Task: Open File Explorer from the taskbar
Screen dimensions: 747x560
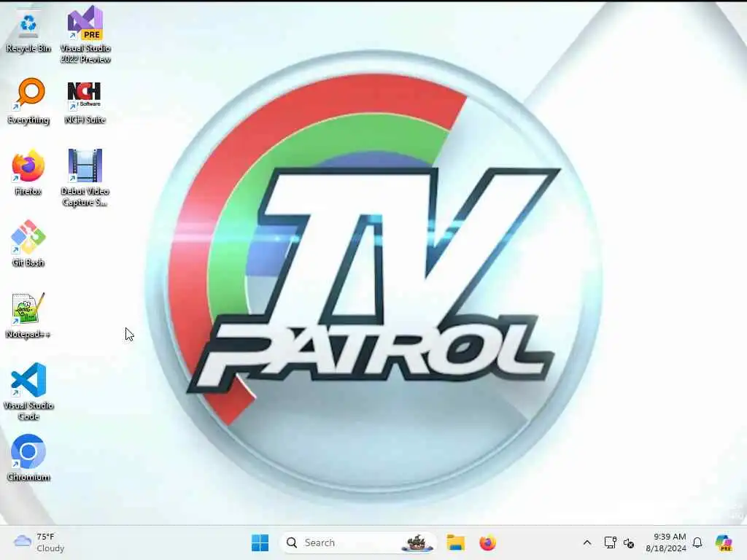Action: 455,542
